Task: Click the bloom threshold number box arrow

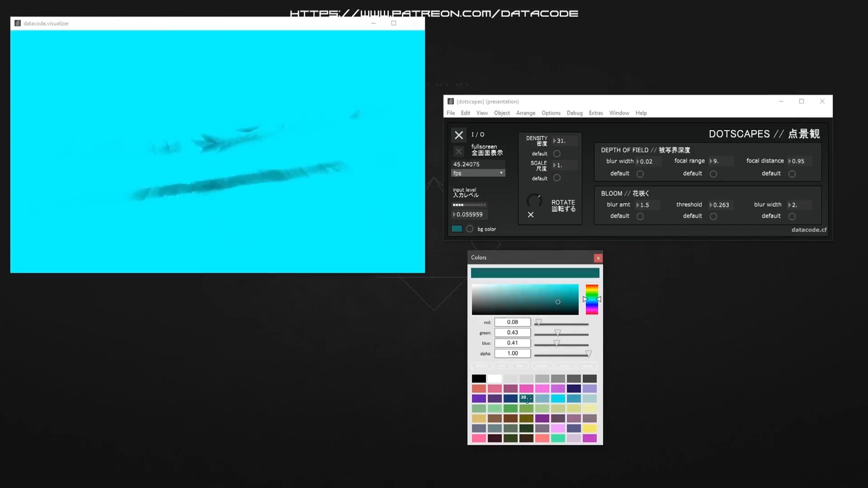Action: coord(711,205)
